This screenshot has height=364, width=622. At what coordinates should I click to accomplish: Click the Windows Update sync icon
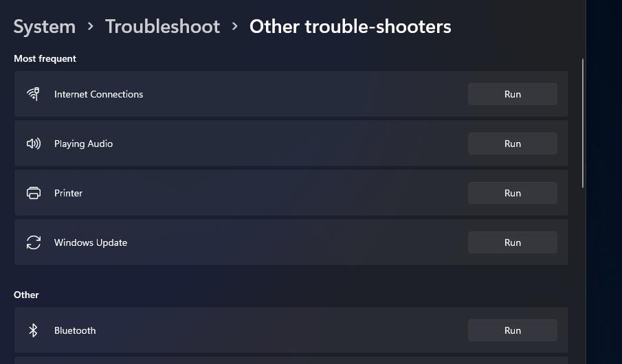tap(33, 242)
